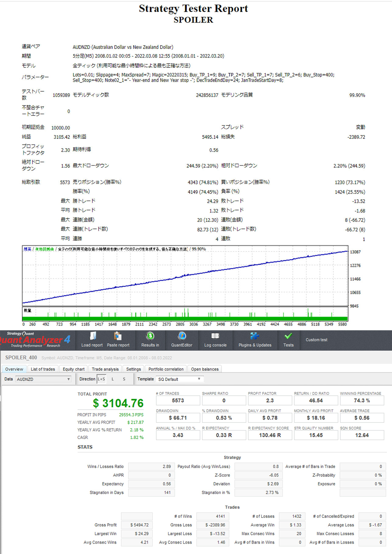Click the Custom test button
The width and height of the screenshot is (392, 554).
(x=317, y=340)
